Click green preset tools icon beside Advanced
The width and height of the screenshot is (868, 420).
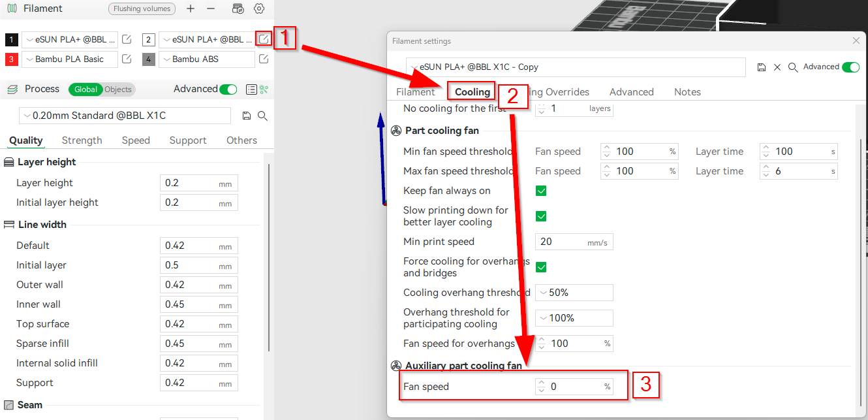264,89
